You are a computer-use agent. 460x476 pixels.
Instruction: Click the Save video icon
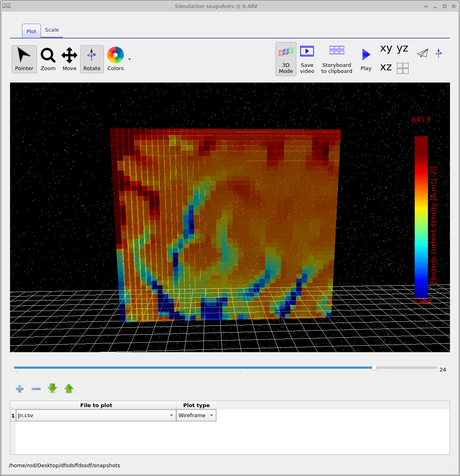pos(307,59)
